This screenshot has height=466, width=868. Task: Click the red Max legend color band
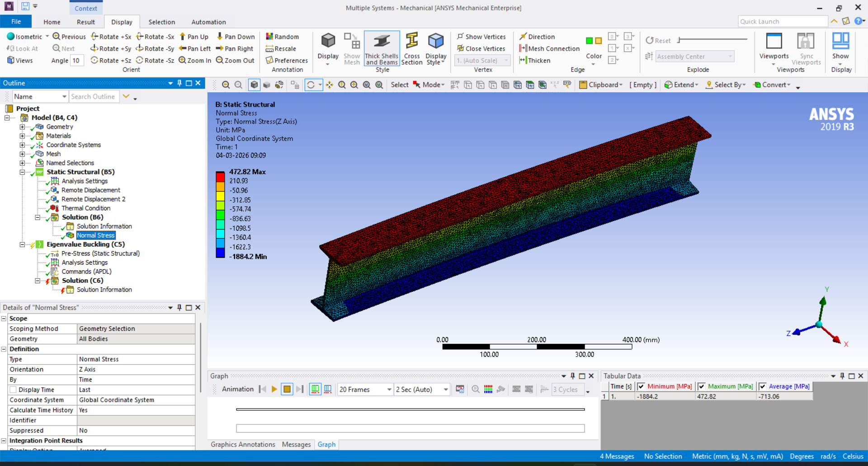point(220,176)
